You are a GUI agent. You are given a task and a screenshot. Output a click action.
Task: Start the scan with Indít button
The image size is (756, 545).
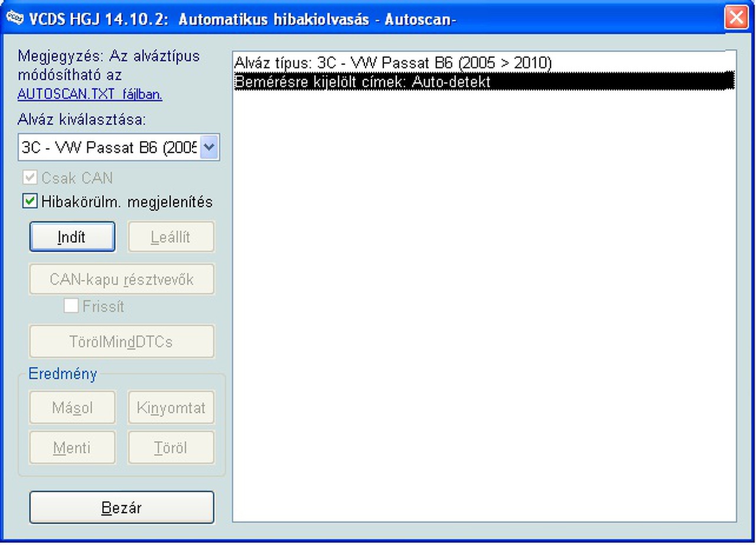[x=72, y=237]
